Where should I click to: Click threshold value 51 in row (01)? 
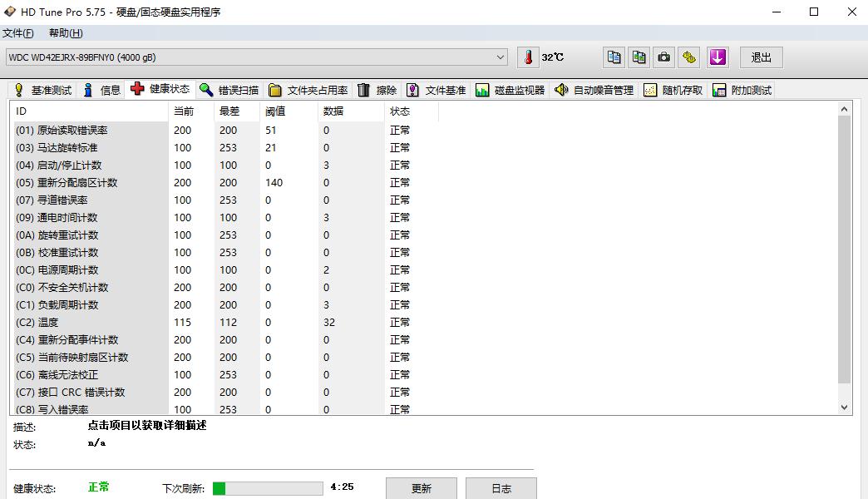271,130
